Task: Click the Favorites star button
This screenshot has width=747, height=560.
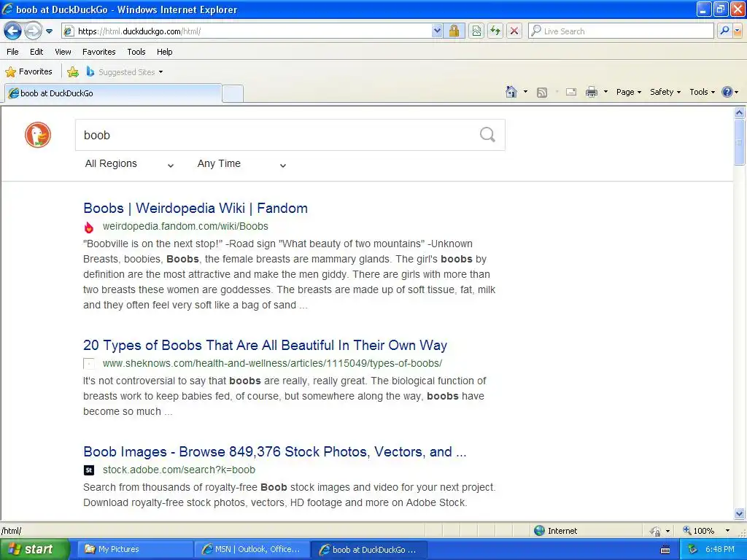Action: (x=28, y=72)
